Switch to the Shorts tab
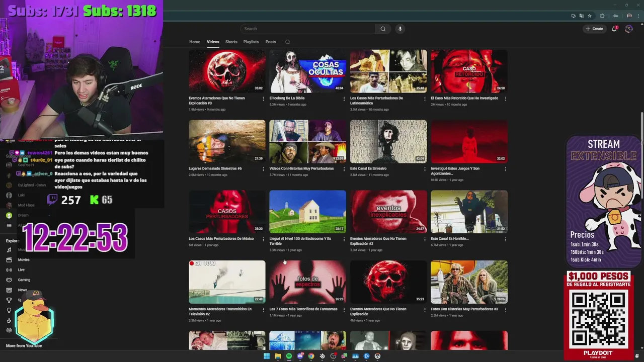This screenshot has width=644, height=362. pyautogui.click(x=231, y=42)
